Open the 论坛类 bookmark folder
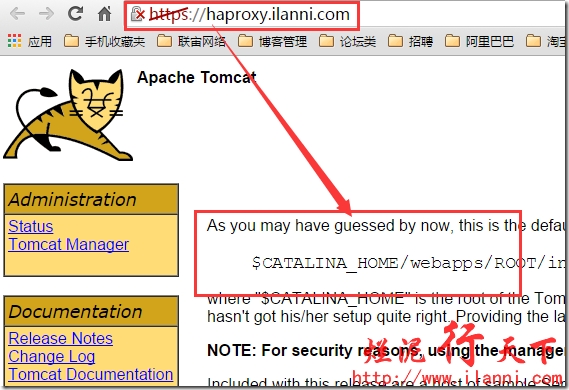Image resolution: width=569 pixels, height=390 pixels. 348,41
